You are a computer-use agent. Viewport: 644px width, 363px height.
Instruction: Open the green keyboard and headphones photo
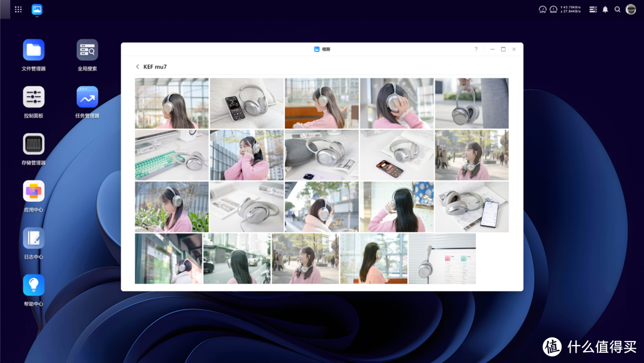(172, 155)
